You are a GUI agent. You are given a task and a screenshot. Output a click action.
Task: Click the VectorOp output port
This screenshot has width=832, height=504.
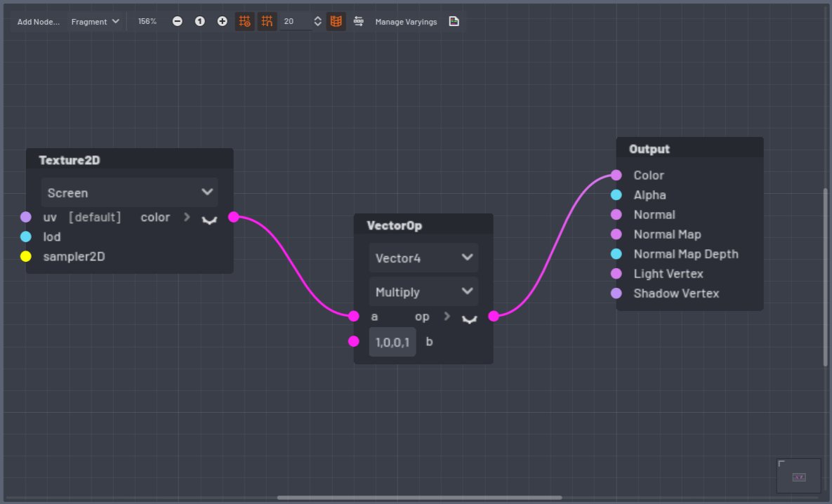[x=494, y=316]
